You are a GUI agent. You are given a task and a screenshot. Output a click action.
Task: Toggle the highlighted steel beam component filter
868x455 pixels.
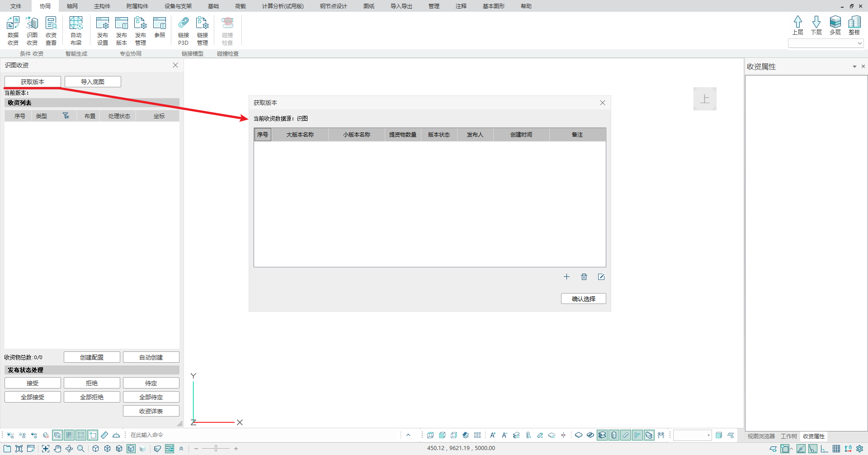(x=602, y=435)
